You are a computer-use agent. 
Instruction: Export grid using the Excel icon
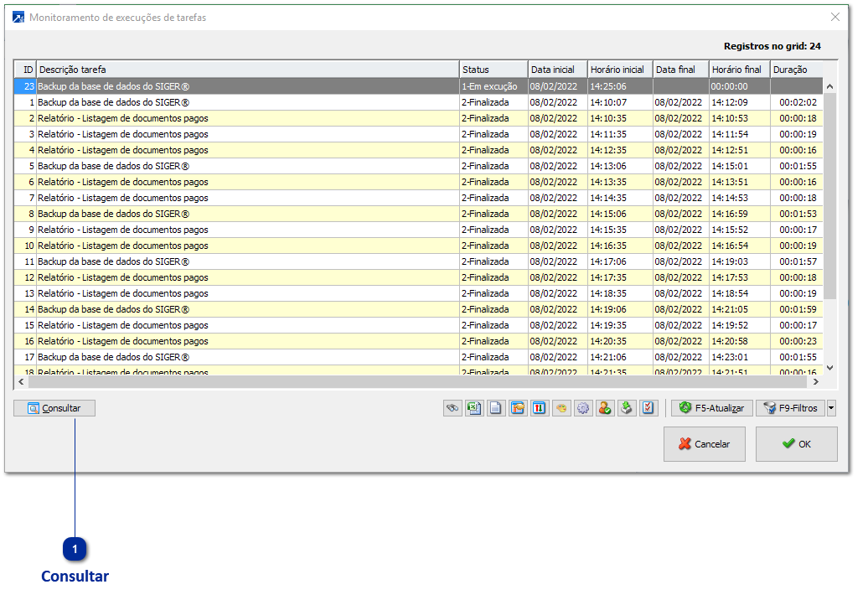click(x=474, y=408)
